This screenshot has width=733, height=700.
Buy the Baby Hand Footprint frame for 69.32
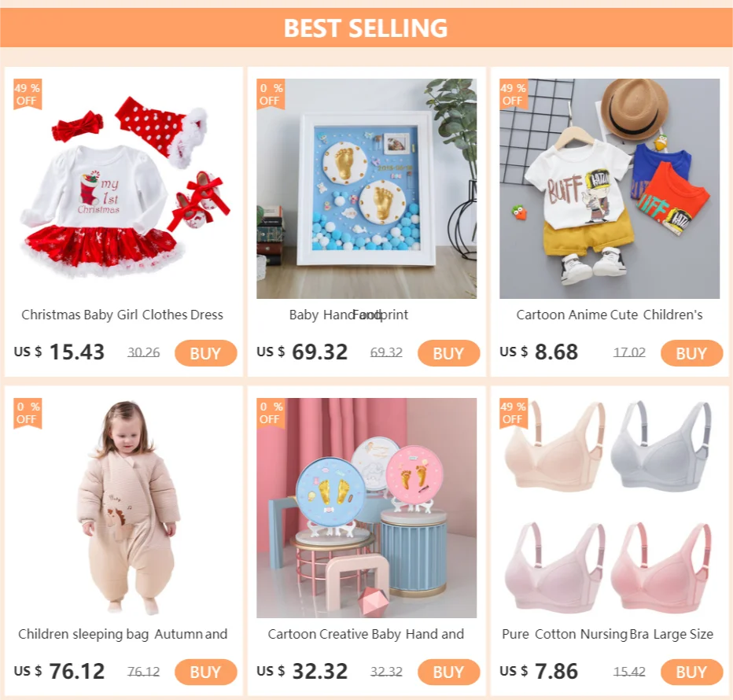449,353
